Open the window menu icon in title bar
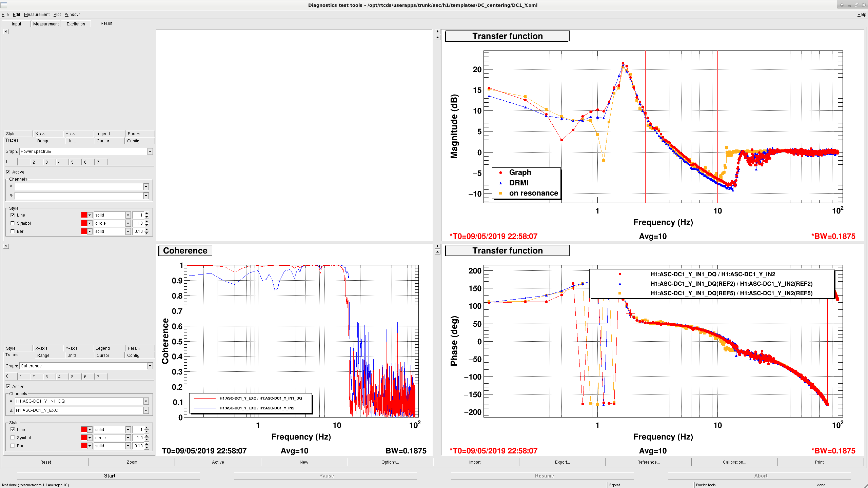This screenshot has height=488, width=868. tap(4, 5)
